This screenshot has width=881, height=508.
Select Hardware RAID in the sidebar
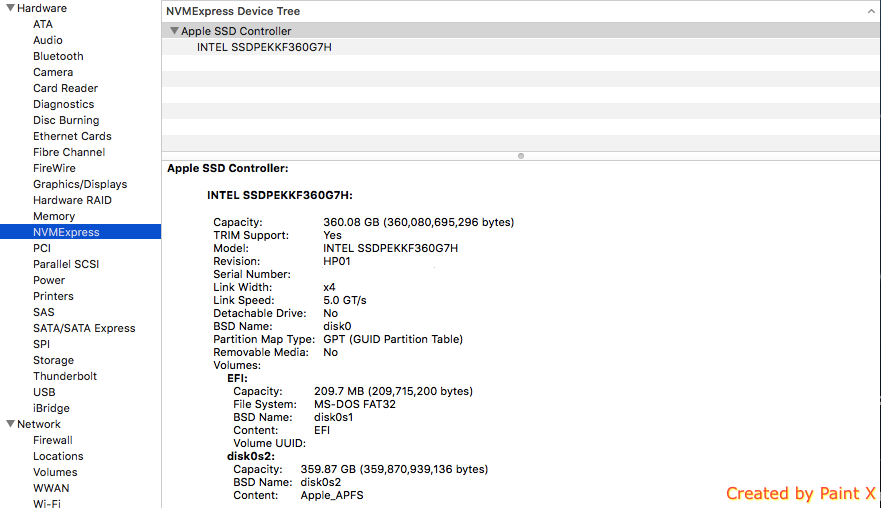click(x=72, y=200)
